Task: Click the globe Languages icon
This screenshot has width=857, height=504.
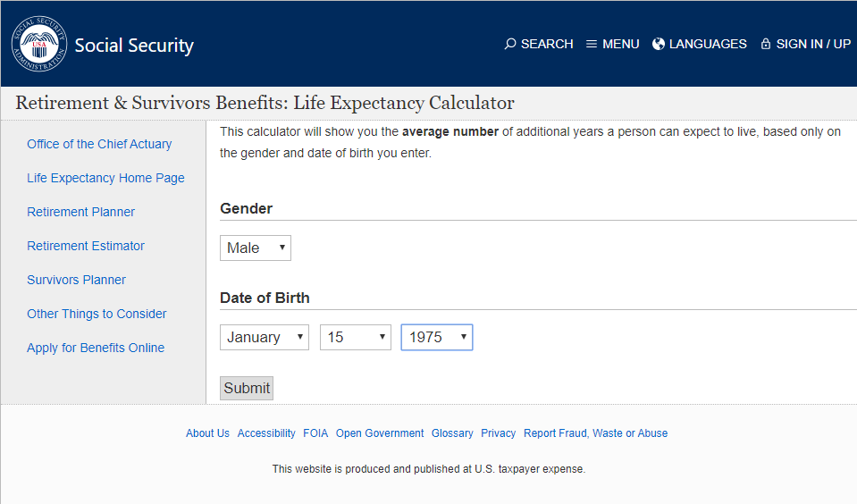Action: tap(659, 44)
